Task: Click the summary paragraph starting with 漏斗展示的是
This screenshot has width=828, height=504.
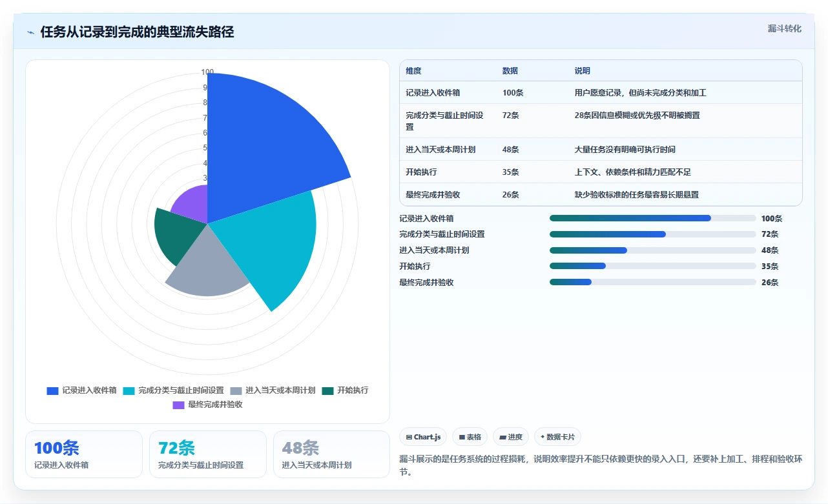Action: tap(601, 465)
